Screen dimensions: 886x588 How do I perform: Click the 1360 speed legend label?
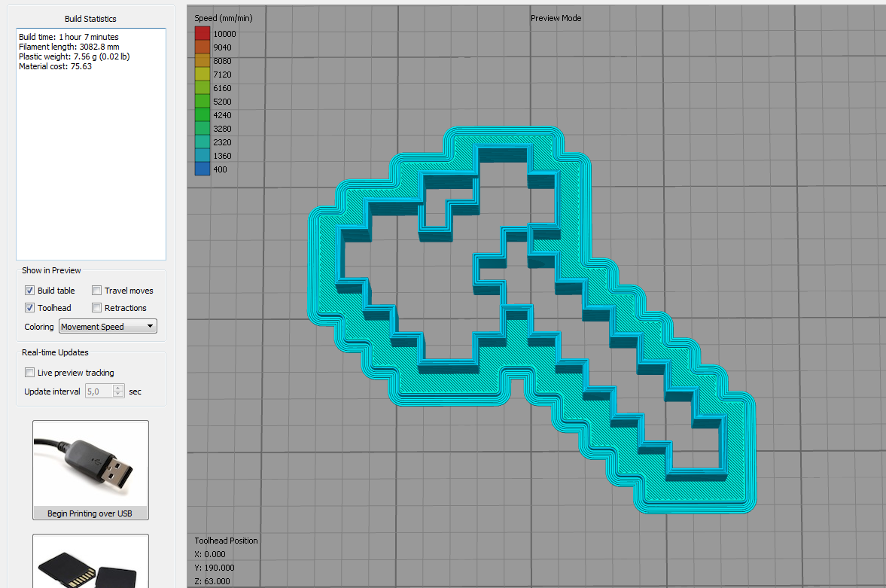[222, 156]
